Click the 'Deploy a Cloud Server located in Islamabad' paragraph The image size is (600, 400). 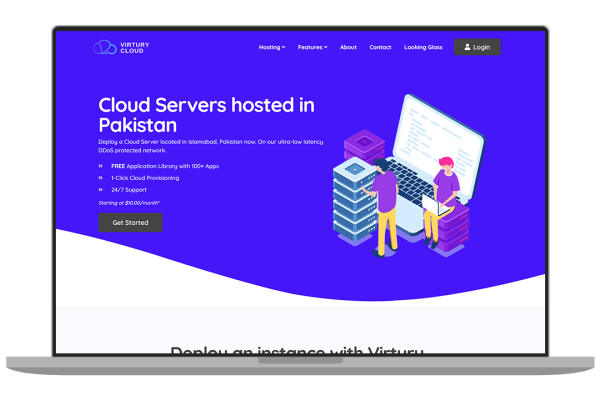point(211,146)
